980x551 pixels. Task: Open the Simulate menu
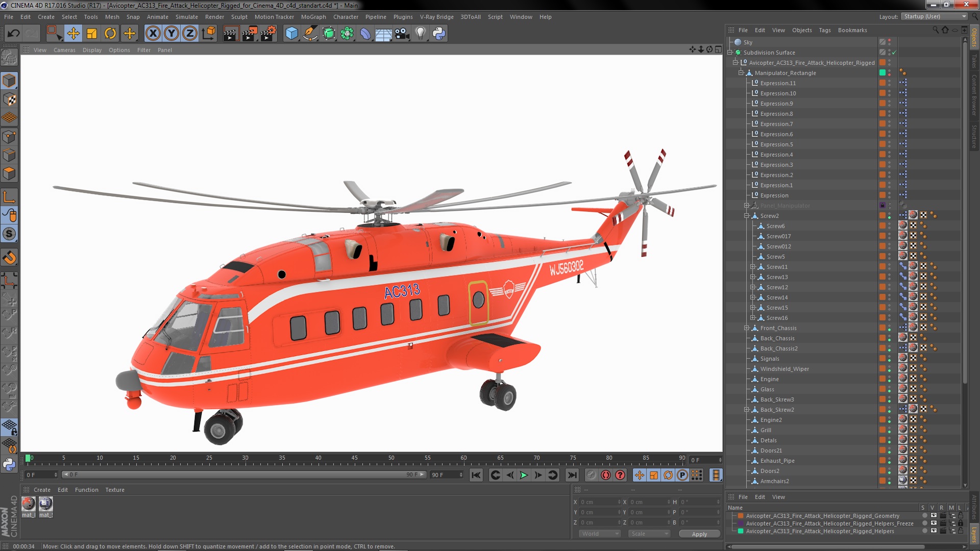[187, 17]
